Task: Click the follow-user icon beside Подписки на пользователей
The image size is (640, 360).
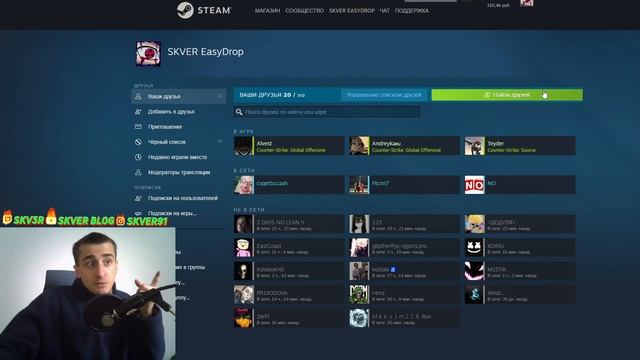Action: tap(138, 198)
